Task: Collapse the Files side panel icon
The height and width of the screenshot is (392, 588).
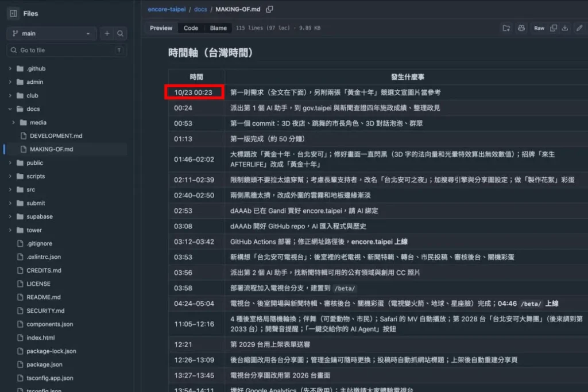Action: [x=14, y=14]
